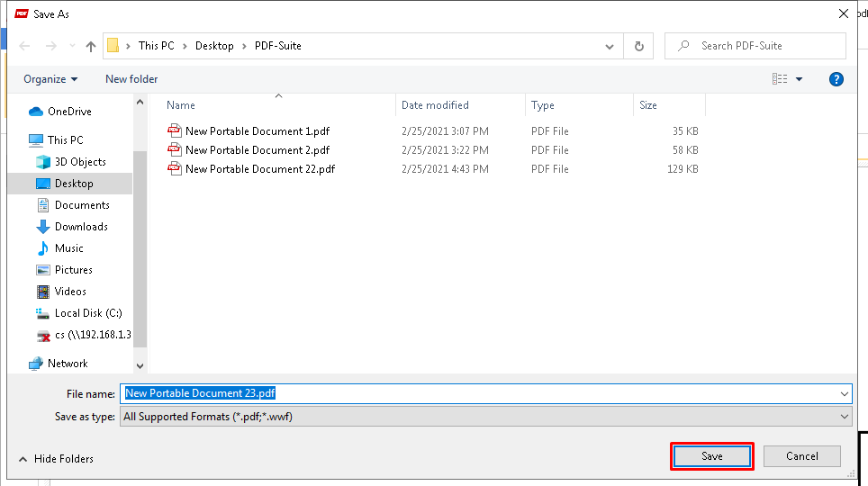Select Downloads folder in sidebar
This screenshot has height=486, width=868.
tap(81, 227)
